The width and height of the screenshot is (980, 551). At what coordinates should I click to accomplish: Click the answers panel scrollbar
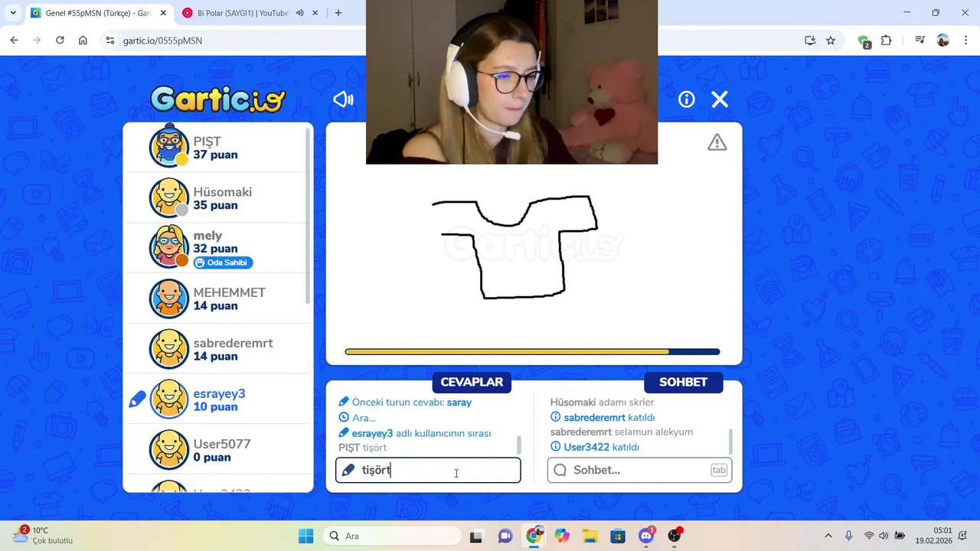coord(519,444)
